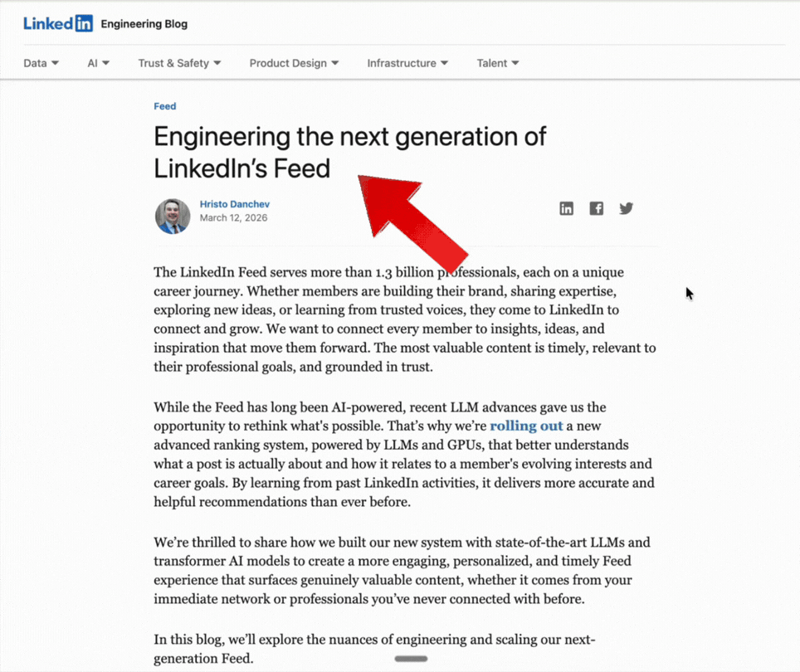The image size is (800, 672).
Task: Click the gray pill handle at bottom
Action: [x=412, y=659]
